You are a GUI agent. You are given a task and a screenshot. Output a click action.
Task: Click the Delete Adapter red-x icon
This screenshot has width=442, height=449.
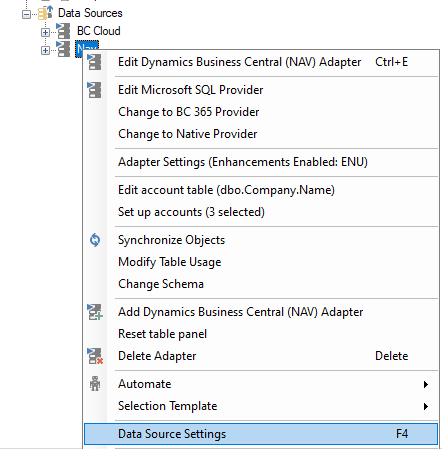click(95, 356)
